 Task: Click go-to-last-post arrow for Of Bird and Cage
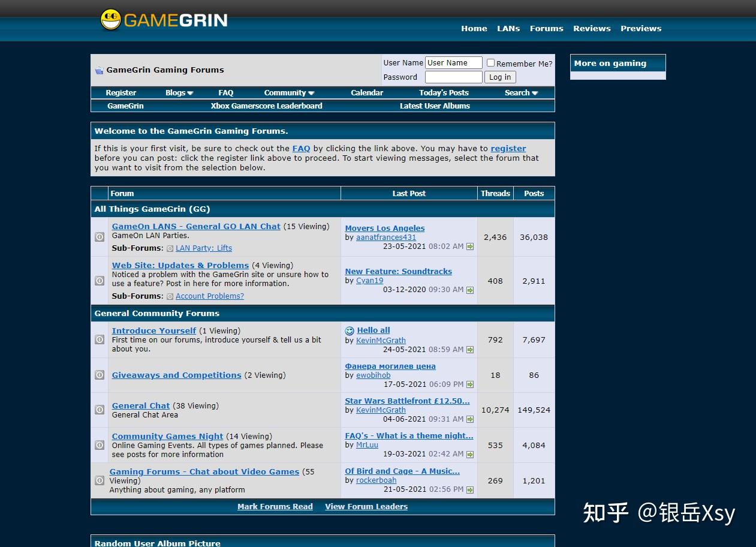click(470, 490)
